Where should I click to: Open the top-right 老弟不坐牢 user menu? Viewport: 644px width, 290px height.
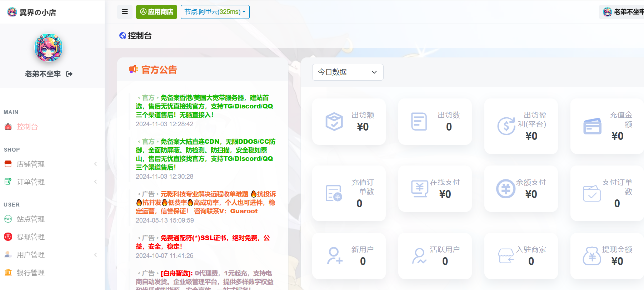(x=623, y=12)
